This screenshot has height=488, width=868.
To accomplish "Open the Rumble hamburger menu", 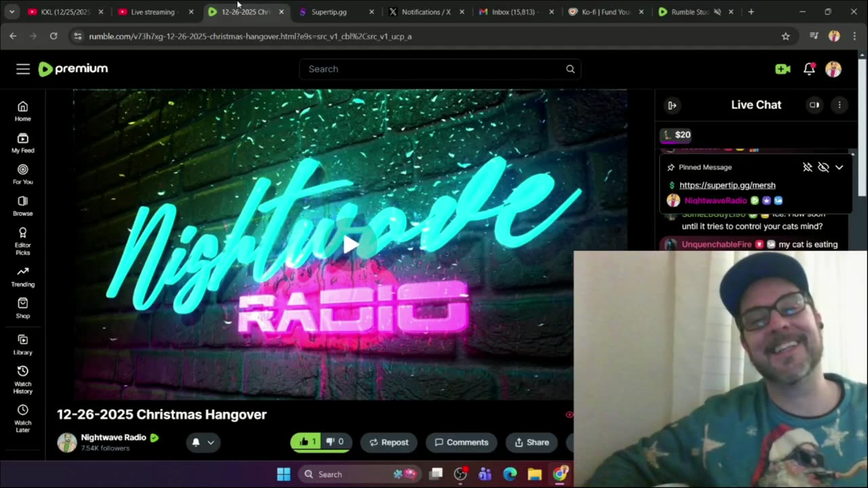I will click(x=23, y=69).
